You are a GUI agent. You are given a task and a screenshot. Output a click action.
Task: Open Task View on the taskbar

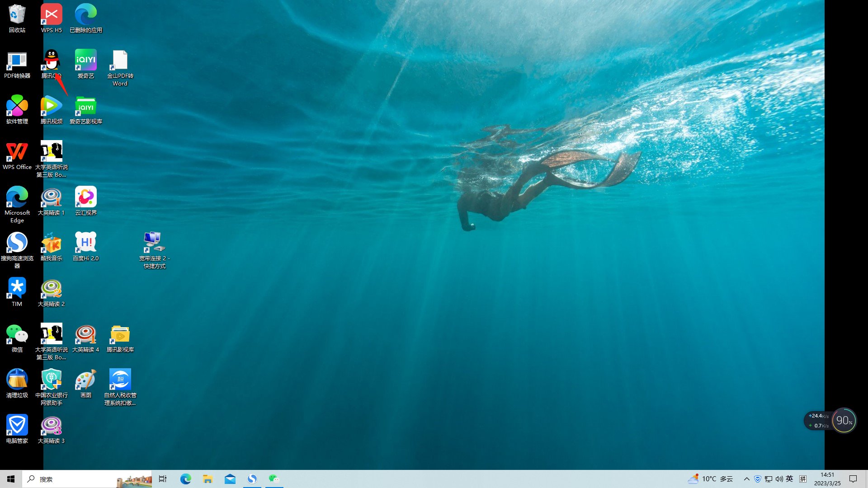163,479
